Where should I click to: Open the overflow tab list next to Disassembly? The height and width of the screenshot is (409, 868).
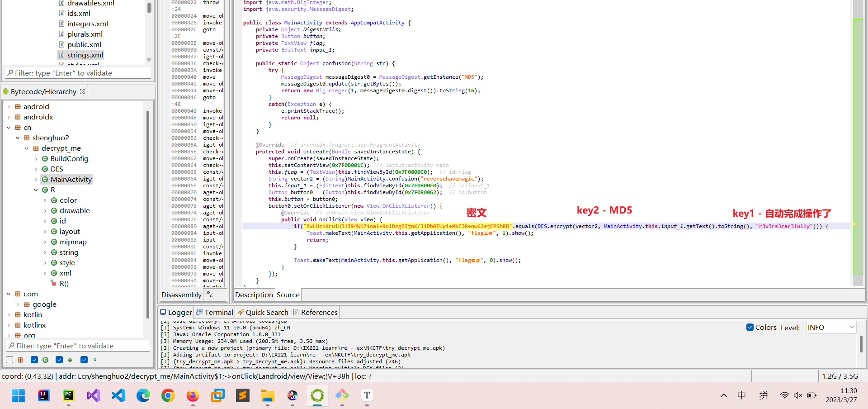pos(209,294)
